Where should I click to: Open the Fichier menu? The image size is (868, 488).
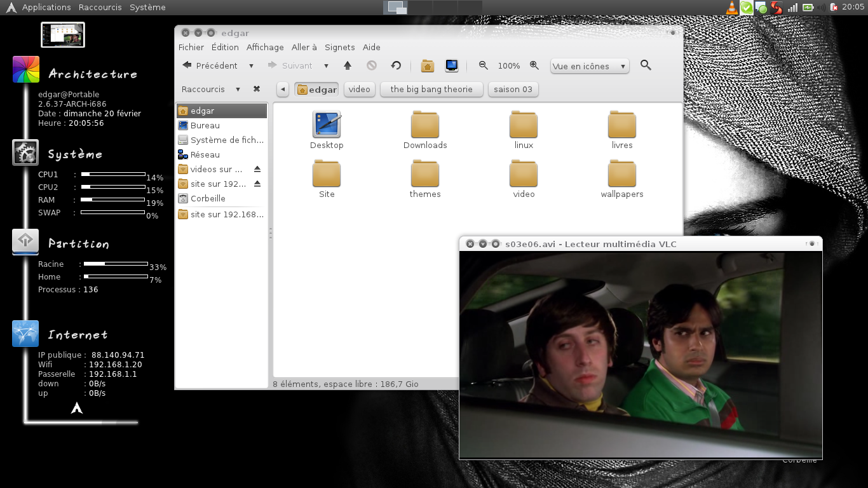coord(191,47)
